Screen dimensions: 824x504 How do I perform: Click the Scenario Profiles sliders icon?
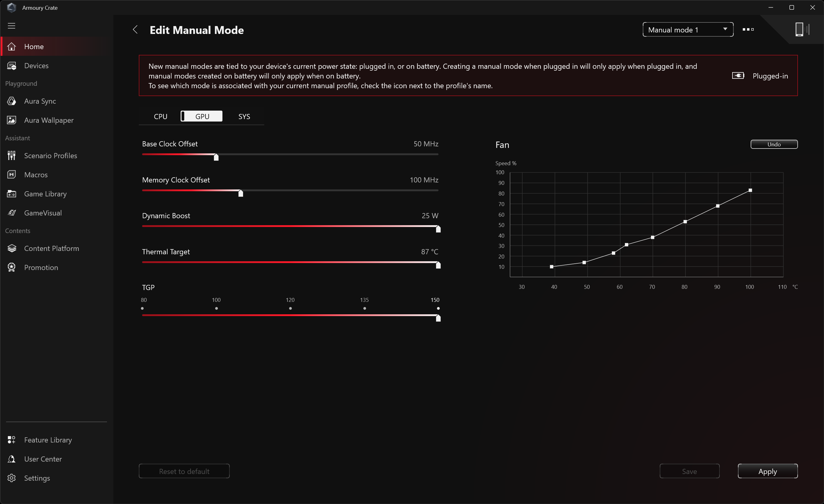click(x=12, y=155)
